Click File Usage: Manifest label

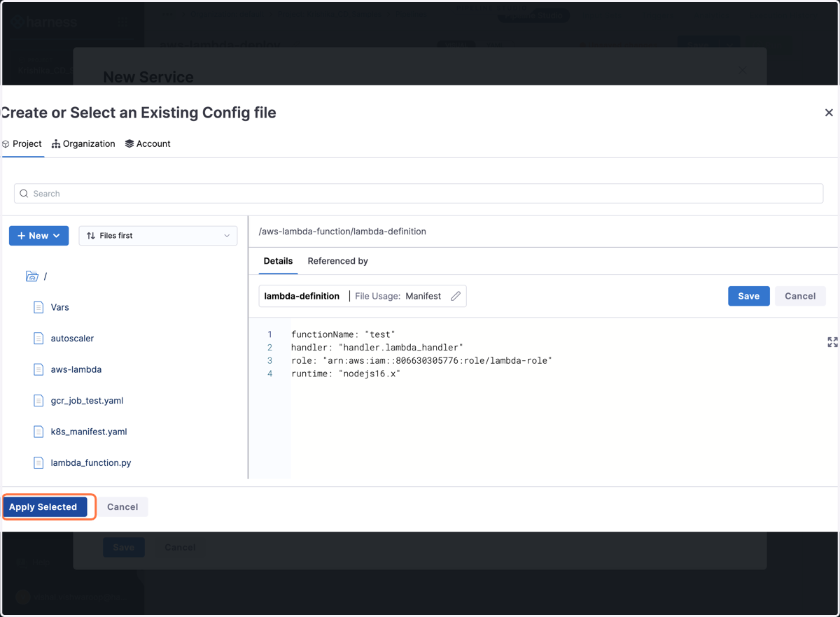(x=398, y=296)
